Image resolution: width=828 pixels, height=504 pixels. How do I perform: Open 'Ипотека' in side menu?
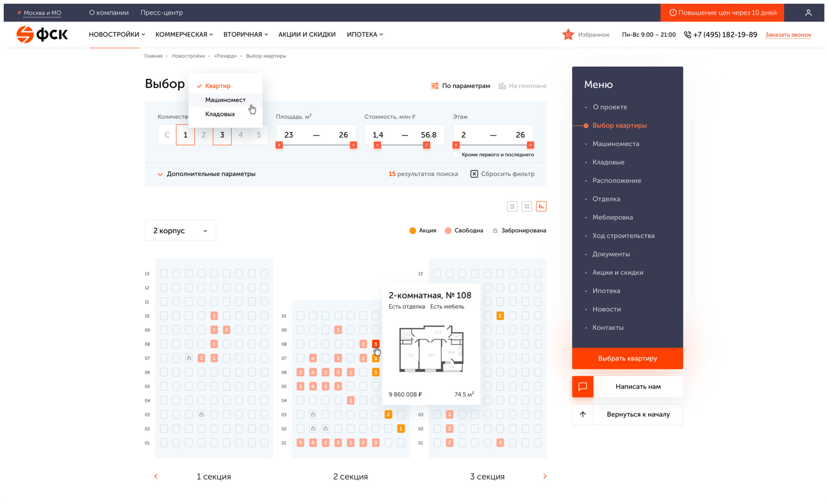click(606, 291)
